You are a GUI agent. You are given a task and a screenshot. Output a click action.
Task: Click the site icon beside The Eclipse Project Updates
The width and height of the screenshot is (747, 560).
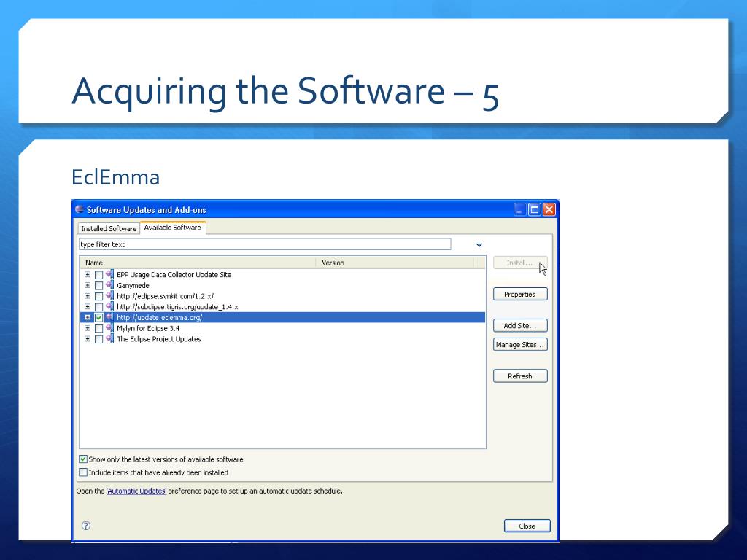coord(109,338)
